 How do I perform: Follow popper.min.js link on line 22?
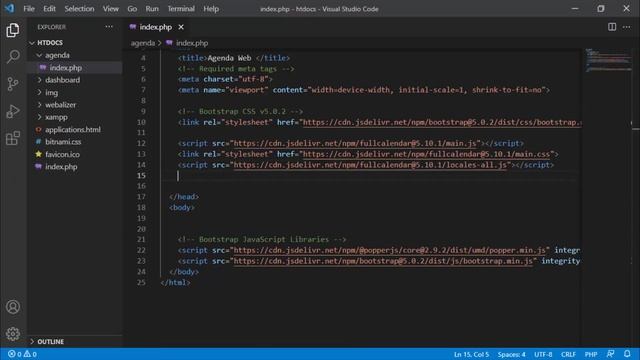[x=389, y=250]
